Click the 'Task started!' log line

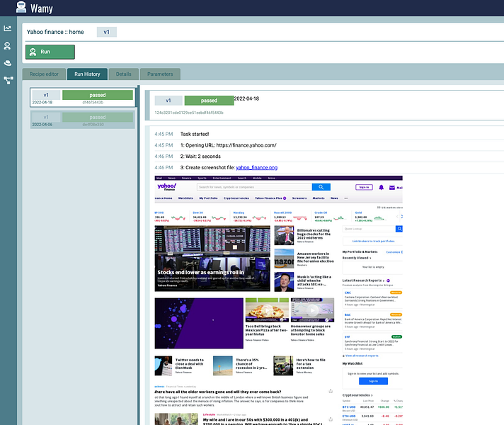[x=195, y=134]
